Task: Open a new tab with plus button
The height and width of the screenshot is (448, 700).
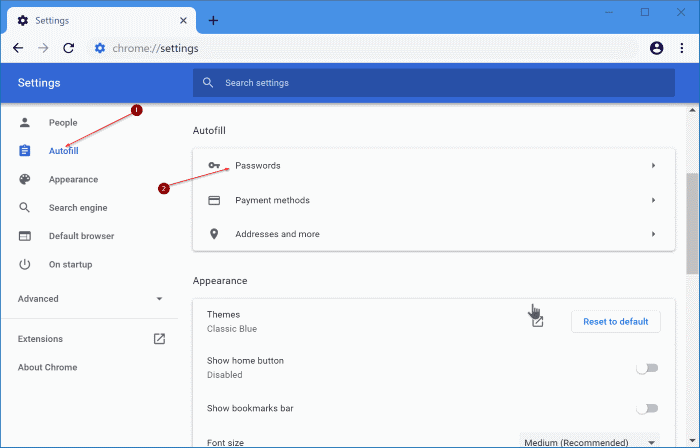Action: [x=213, y=21]
